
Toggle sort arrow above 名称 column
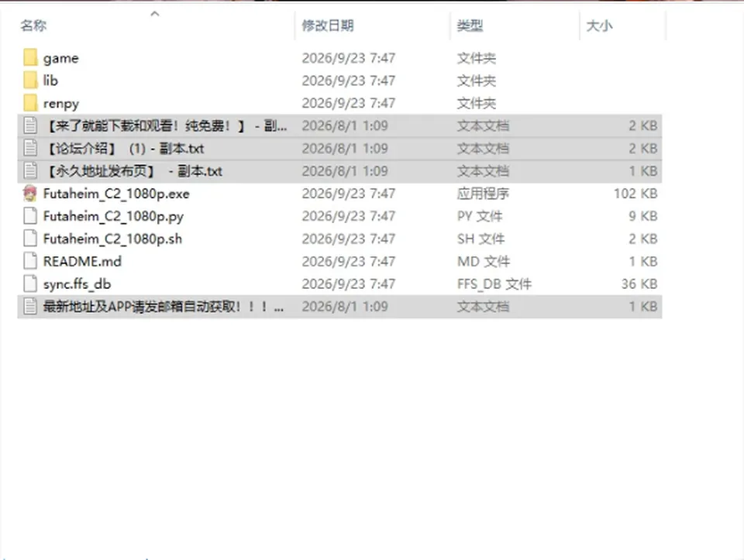coord(155,14)
